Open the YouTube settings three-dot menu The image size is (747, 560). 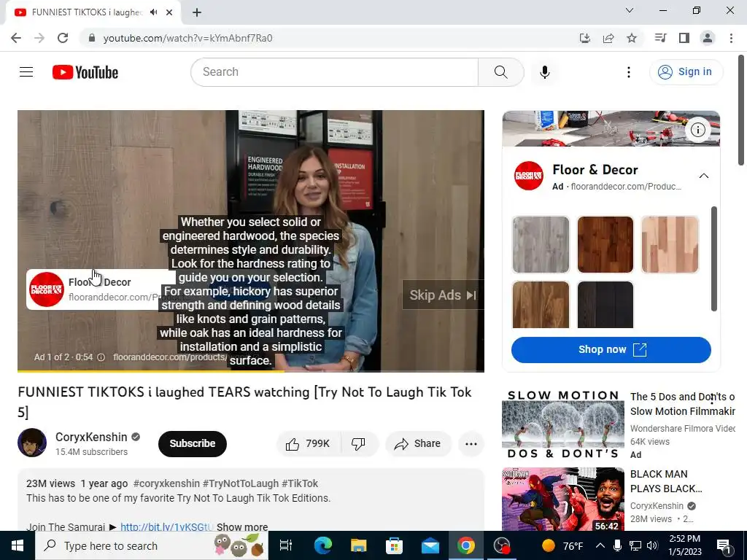pyautogui.click(x=628, y=72)
